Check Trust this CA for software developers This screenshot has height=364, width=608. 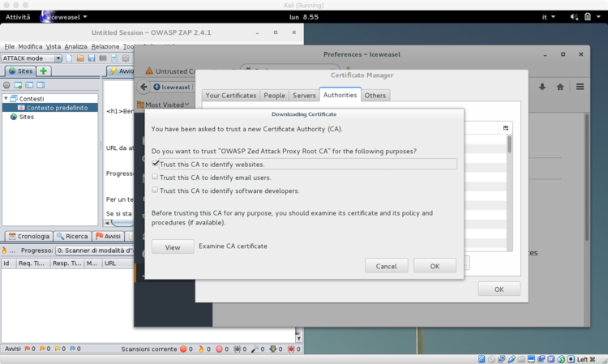(x=156, y=191)
